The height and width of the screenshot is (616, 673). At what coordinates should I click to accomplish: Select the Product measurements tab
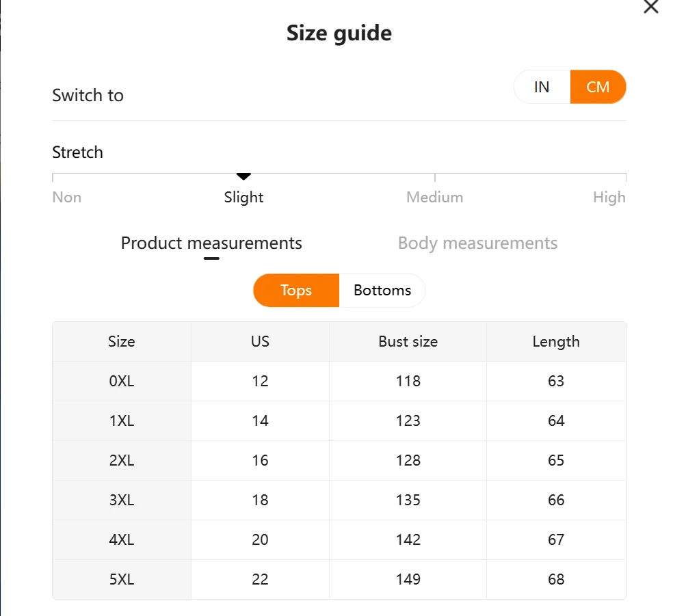[211, 243]
